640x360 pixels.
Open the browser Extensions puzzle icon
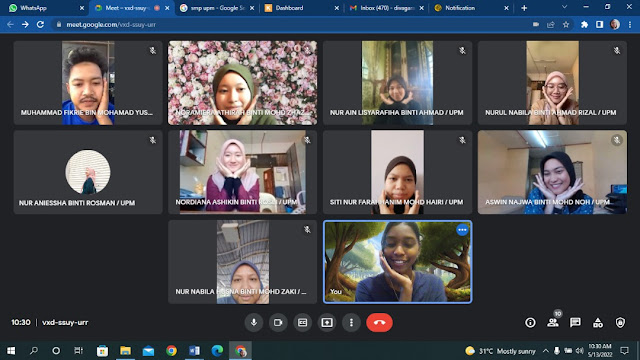click(584, 24)
